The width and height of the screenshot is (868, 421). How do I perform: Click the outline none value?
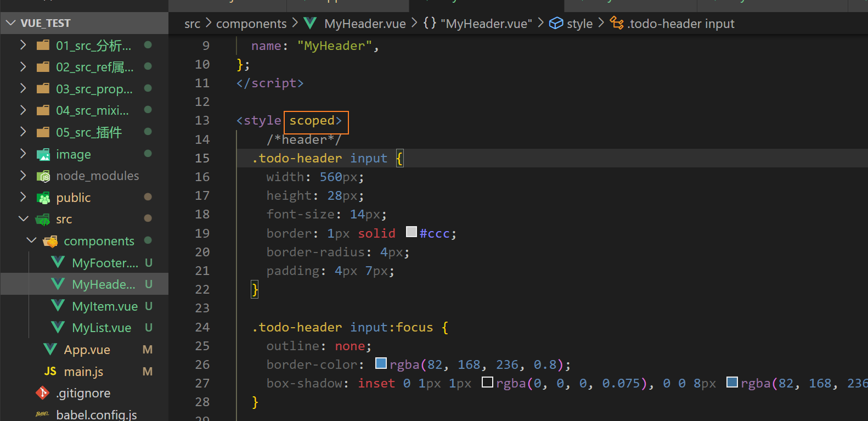point(350,346)
